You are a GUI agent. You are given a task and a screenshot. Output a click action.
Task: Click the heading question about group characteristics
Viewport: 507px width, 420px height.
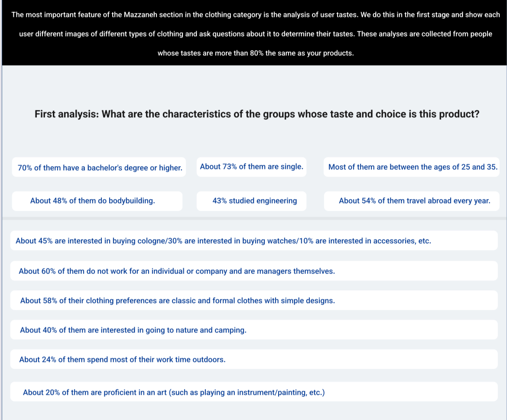290,115
